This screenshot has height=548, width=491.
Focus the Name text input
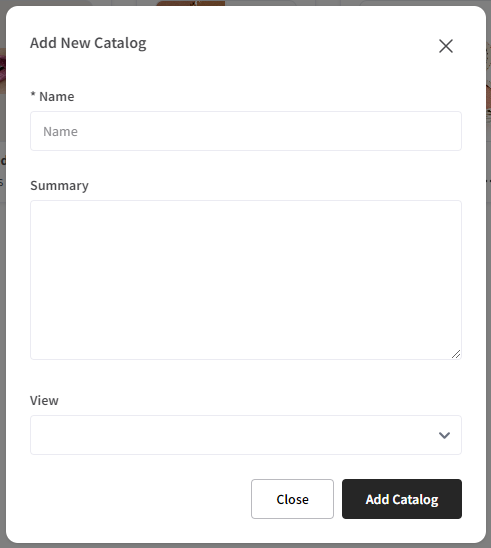(246, 131)
